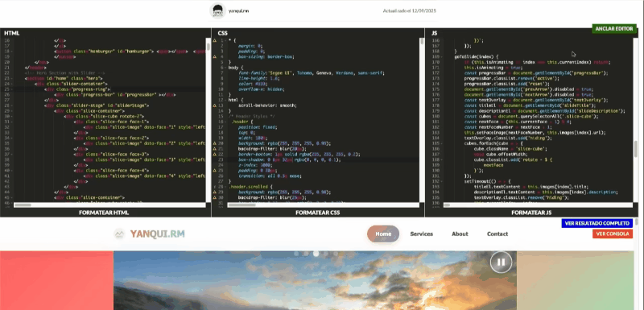Open console with VER CONSOLA button
Viewport: 644px width, 310px height.
click(613, 234)
